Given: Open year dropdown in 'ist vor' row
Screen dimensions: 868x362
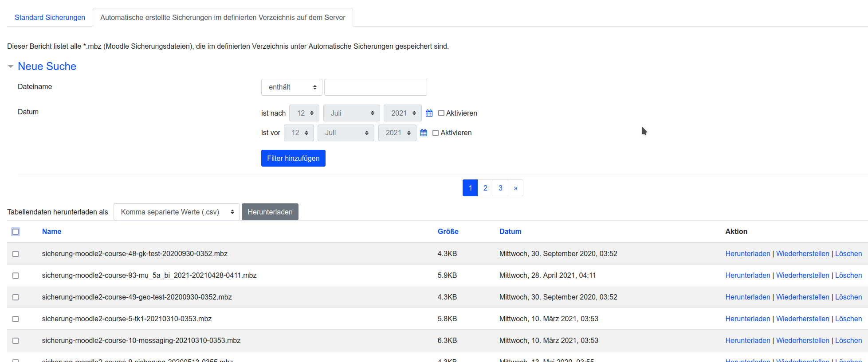Looking at the screenshot, I should pyautogui.click(x=397, y=133).
